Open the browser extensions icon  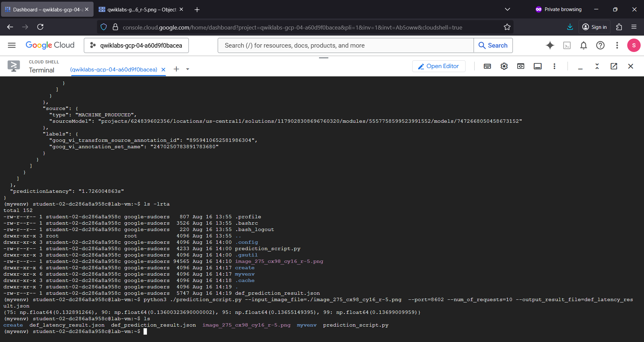[619, 27]
